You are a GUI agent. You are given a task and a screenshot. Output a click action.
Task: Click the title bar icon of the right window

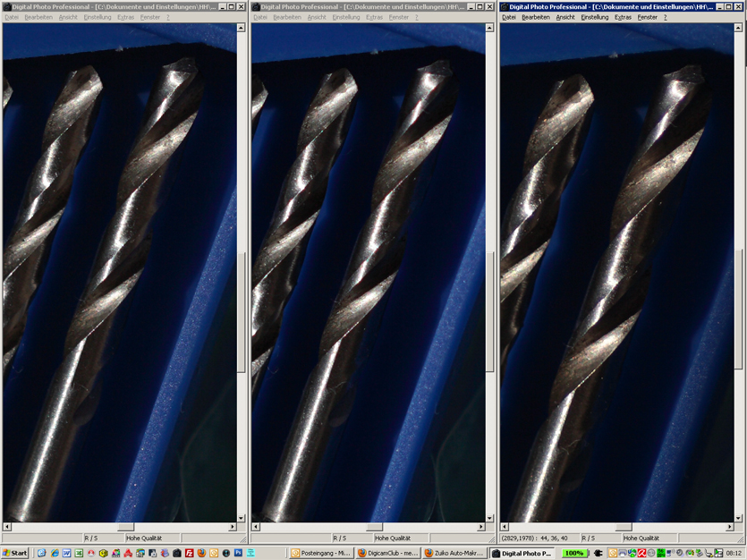(x=505, y=6)
